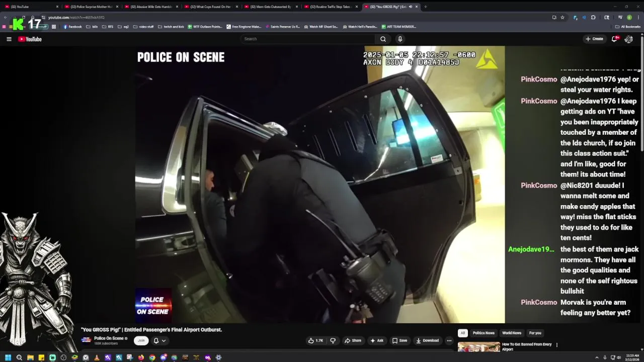Viewport: 644px width, 362px height.
Task: Share the video
Action: coord(353,340)
